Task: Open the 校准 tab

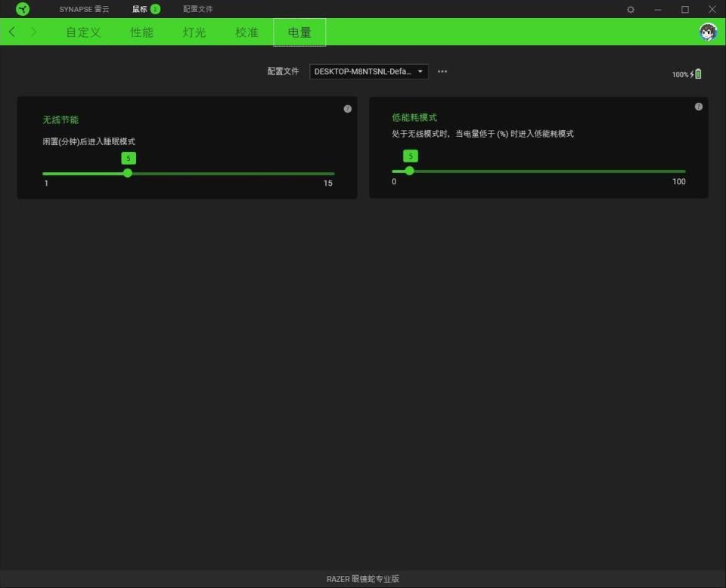Action: click(x=247, y=32)
